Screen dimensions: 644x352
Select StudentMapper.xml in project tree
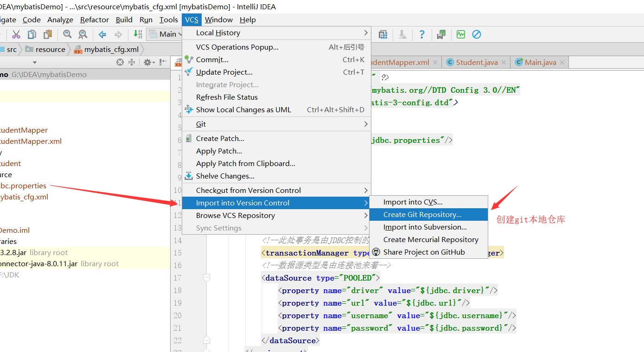[31, 141]
